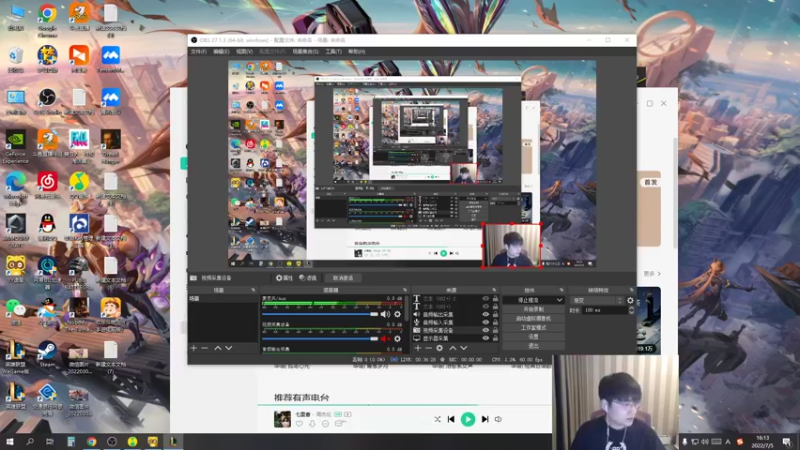The image size is (800, 450).
Task: Open Mic/Aux audio settings gear
Action: [397, 314]
